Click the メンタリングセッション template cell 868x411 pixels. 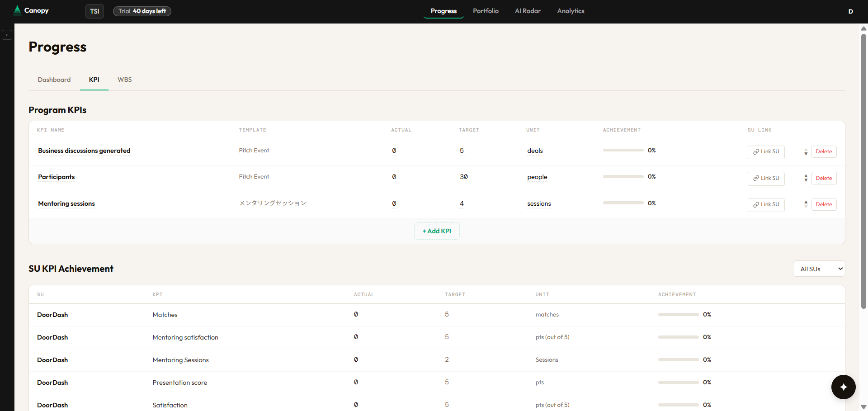pyautogui.click(x=273, y=203)
